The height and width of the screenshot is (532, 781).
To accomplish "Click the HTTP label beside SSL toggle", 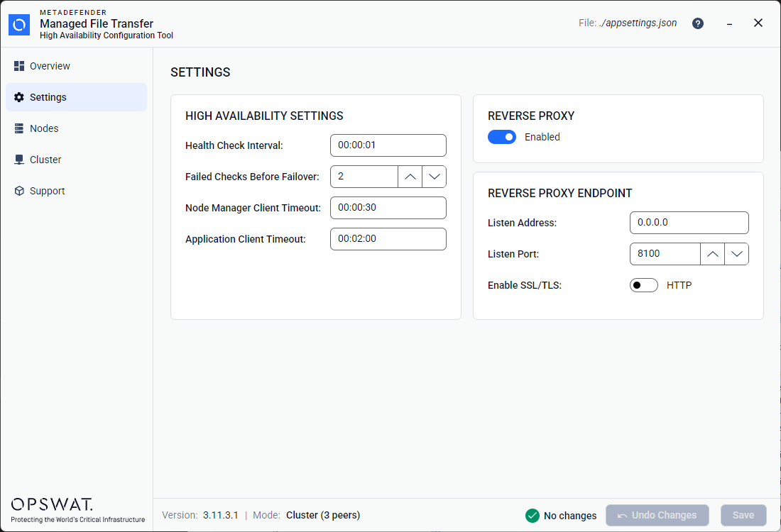I will [679, 285].
